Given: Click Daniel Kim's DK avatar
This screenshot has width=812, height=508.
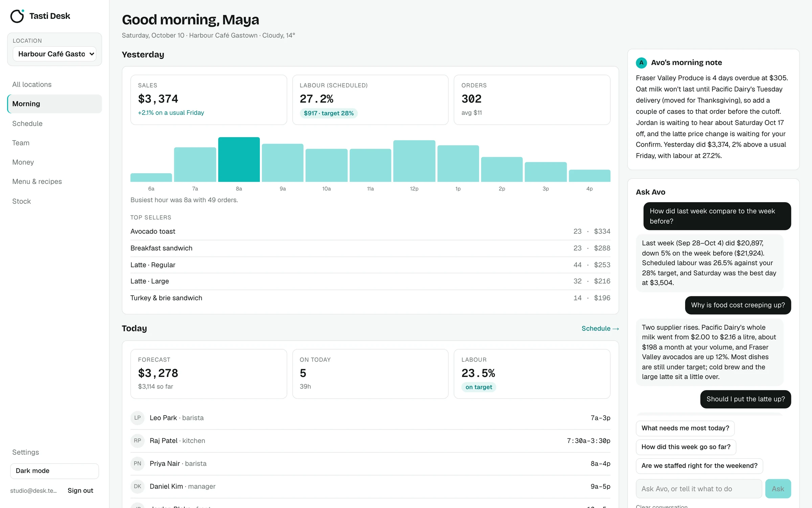Looking at the screenshot, I should coord(137,486).
